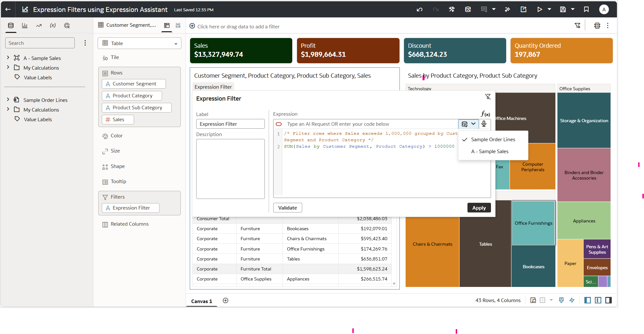Click the Redo icon in the header
The width and height of the screenshot is (644, 334).
coord(436,9)
